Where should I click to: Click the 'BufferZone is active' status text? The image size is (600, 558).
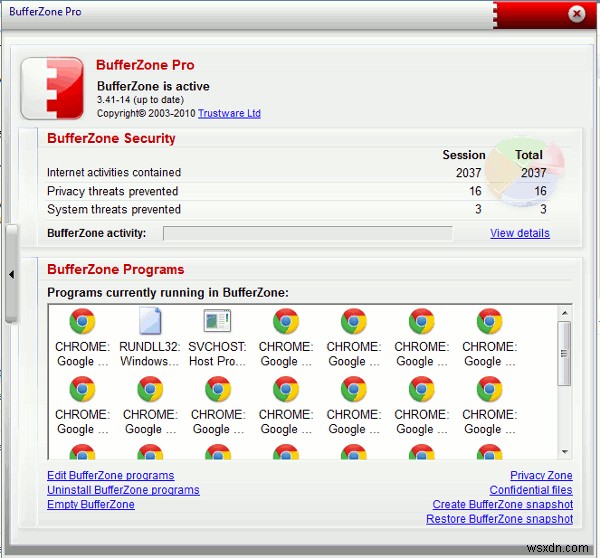pyautogui.click(x=153, y=86)
